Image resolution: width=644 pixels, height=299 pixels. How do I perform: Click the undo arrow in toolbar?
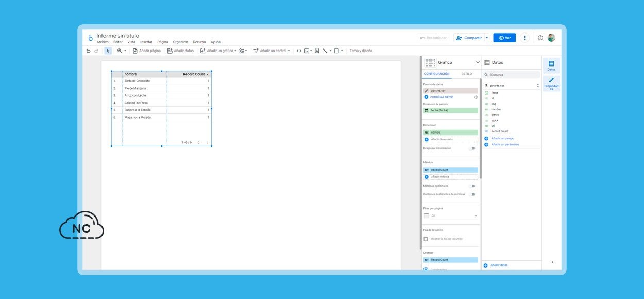[x=88, y=51]
